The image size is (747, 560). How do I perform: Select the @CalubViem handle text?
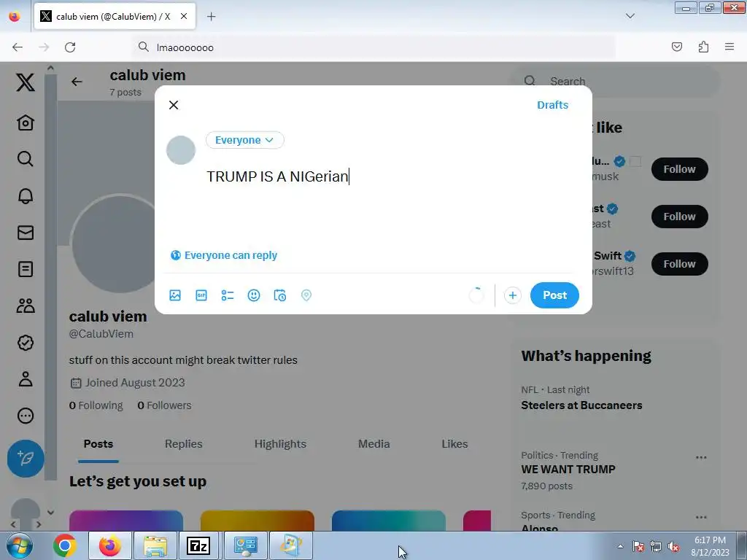coord(101,334)
